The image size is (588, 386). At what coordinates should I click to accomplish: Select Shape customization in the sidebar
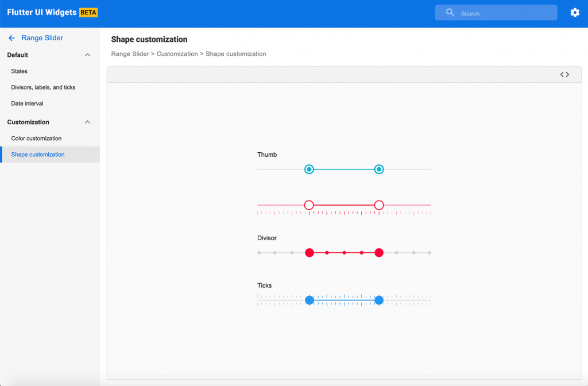click(37, 154)
